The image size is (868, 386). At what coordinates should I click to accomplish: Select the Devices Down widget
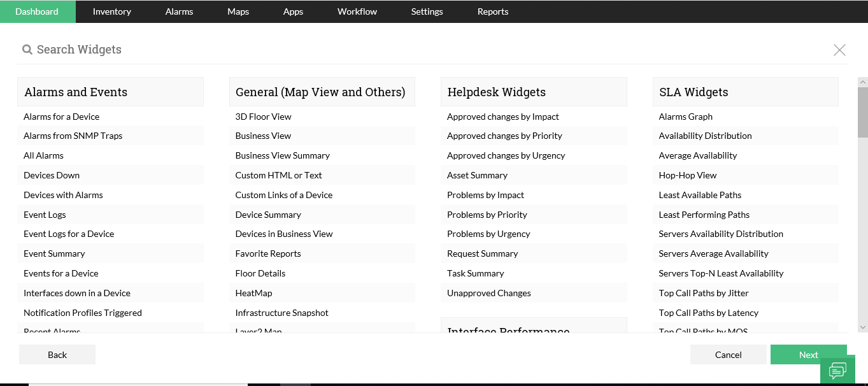click(x=52, y=175)
